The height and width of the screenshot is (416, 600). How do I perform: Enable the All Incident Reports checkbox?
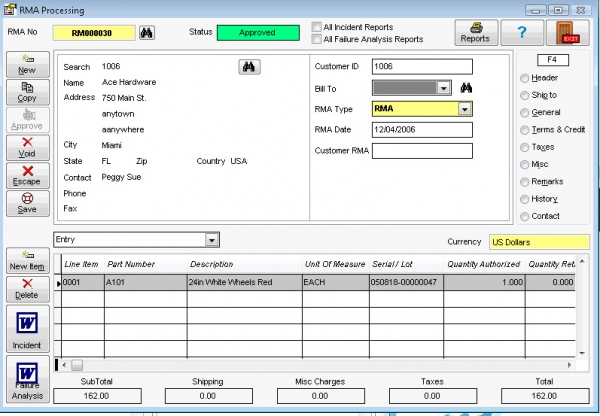tap(315, 27)
